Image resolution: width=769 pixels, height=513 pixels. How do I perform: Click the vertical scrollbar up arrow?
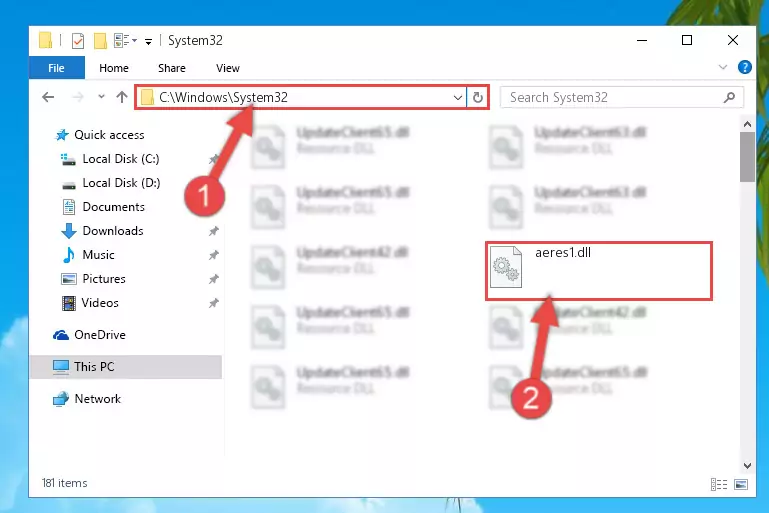tap(747, 124)
